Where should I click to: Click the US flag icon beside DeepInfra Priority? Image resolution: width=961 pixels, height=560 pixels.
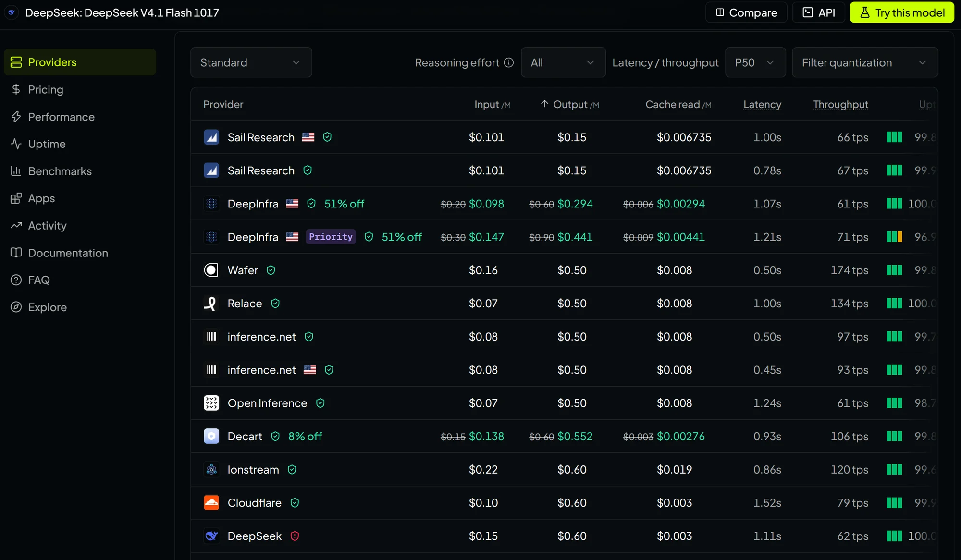292,237
